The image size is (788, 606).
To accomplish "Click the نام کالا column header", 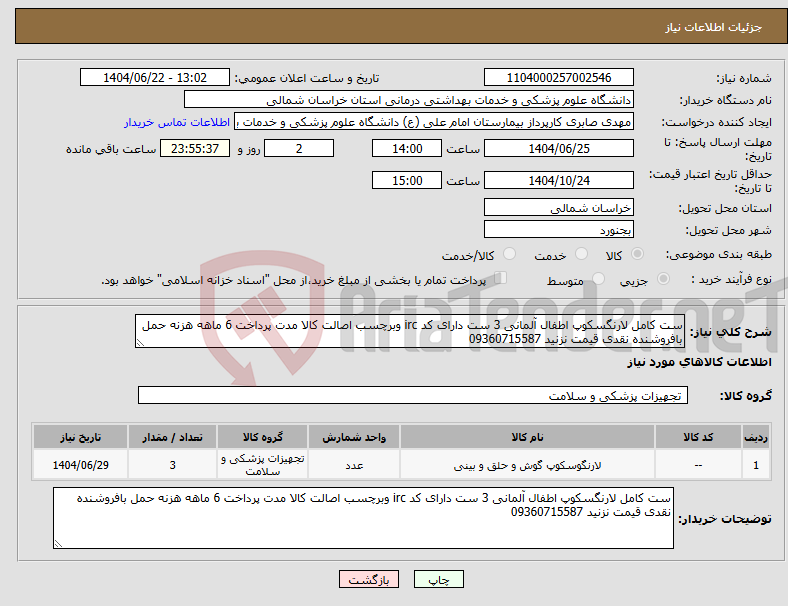I will tap(527, 437).
